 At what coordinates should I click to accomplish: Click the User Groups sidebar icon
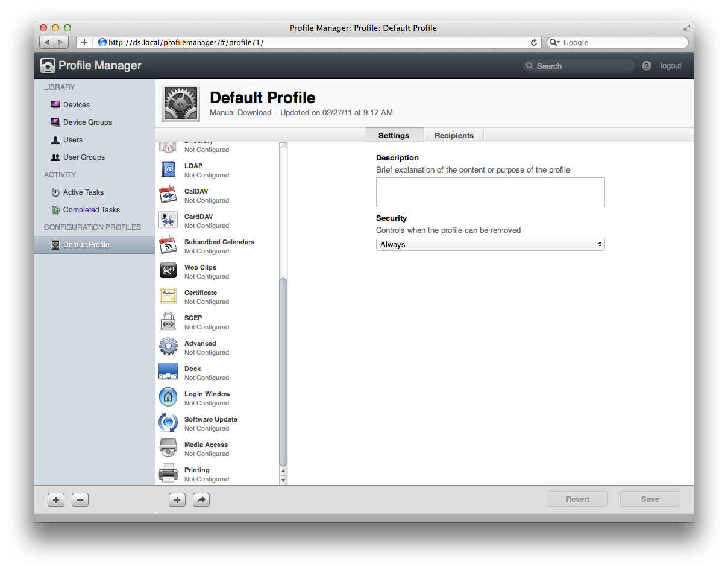point(55,157)
